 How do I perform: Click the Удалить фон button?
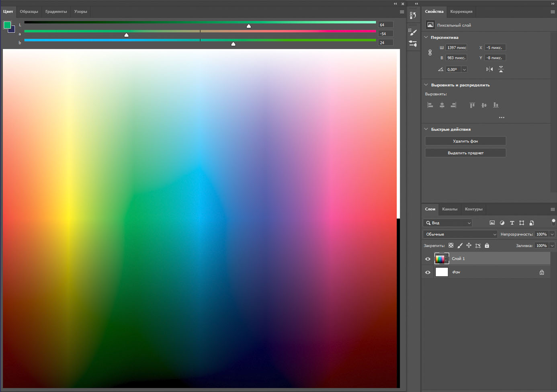[465, 141]
